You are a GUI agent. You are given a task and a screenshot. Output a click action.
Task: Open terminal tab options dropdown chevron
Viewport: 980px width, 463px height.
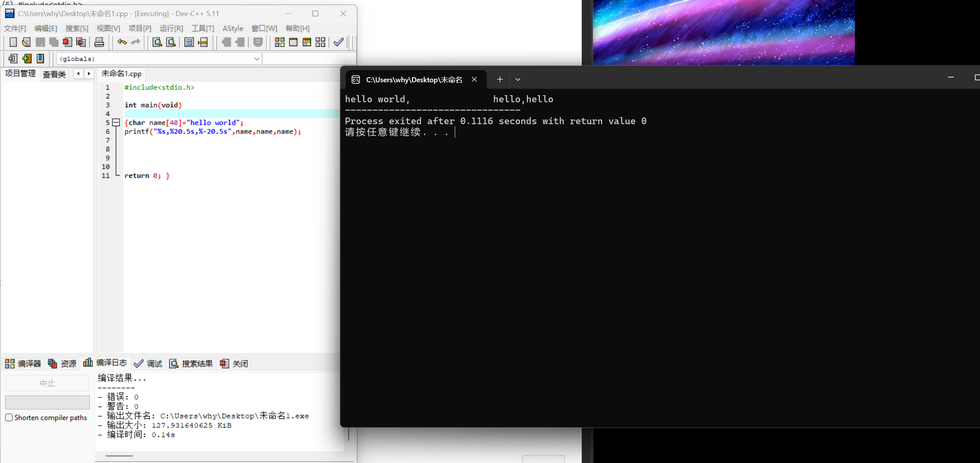pos(518,80)
